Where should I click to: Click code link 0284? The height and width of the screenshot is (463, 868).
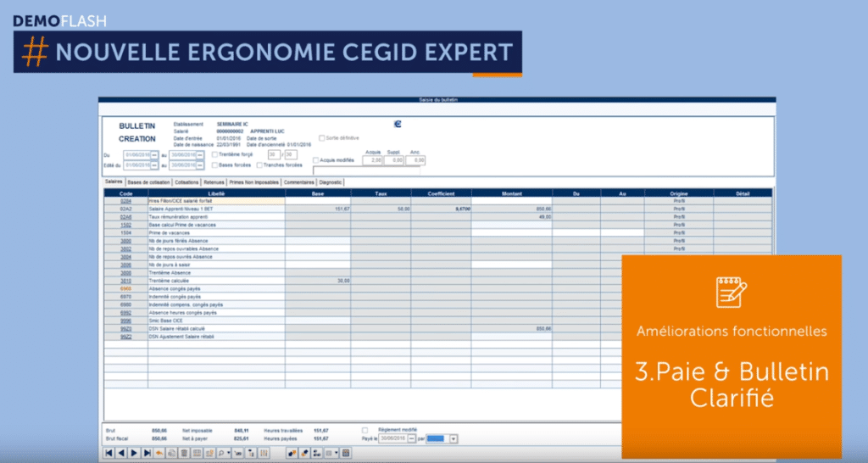coord(125,201)
